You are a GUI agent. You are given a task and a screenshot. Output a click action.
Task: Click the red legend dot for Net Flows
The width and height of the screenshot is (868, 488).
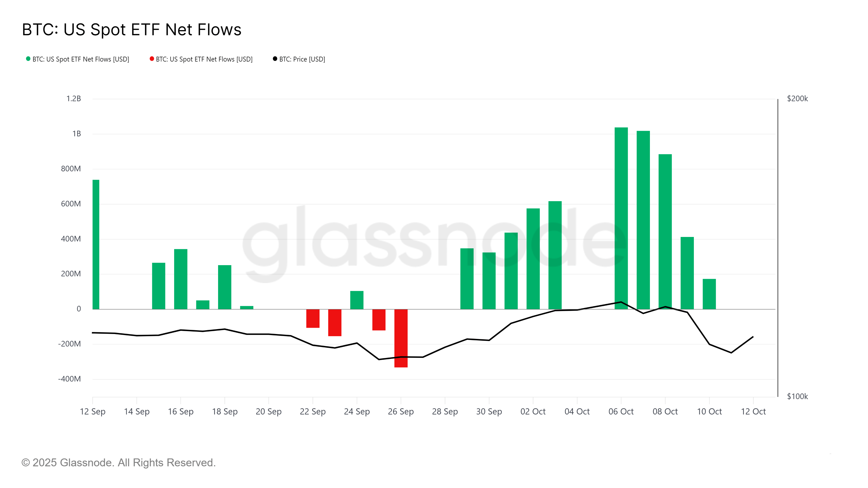click(152, 59)
